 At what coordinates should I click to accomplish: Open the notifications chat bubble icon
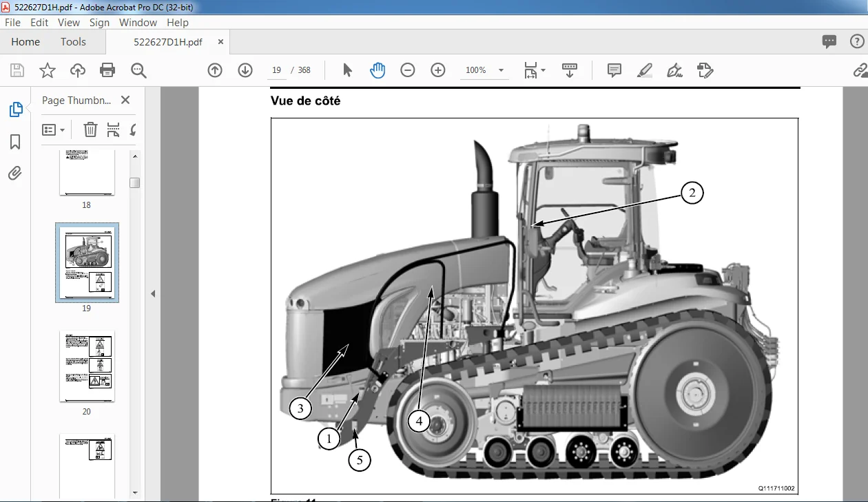[x=829, y=42]
